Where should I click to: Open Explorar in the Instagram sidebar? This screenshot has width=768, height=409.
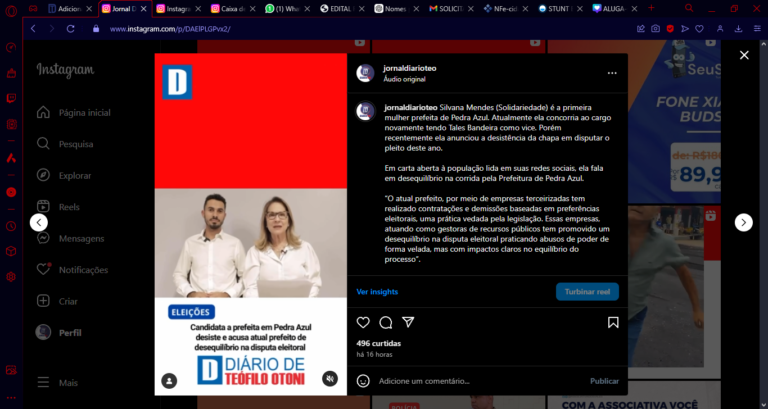(x=74, y=176)
